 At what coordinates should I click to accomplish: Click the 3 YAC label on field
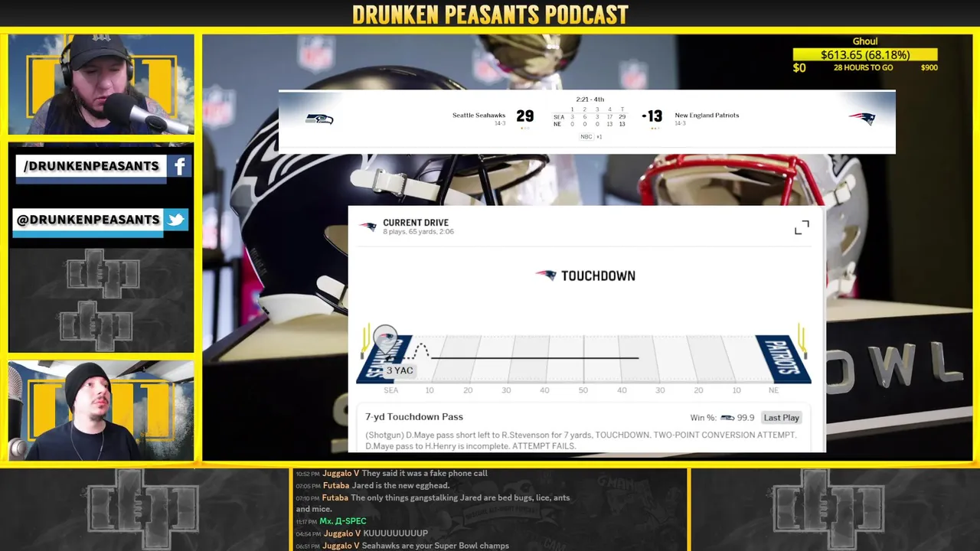[400, 370]
